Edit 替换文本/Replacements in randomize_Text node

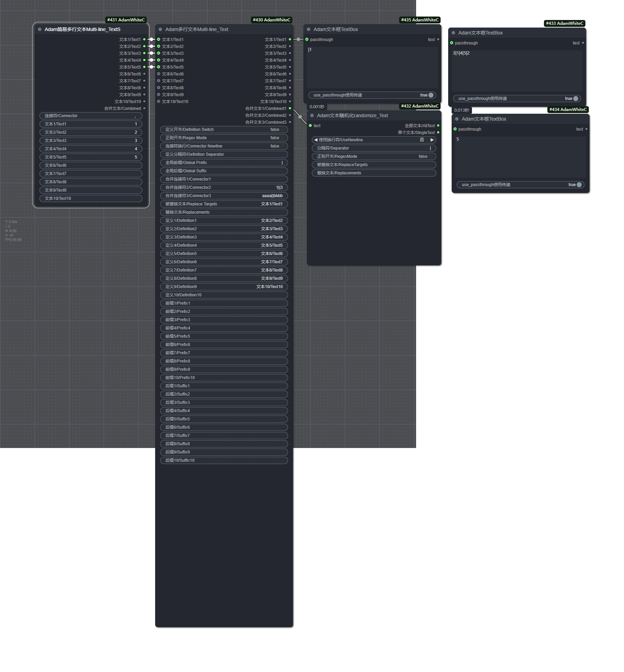[x=374, y=173]
